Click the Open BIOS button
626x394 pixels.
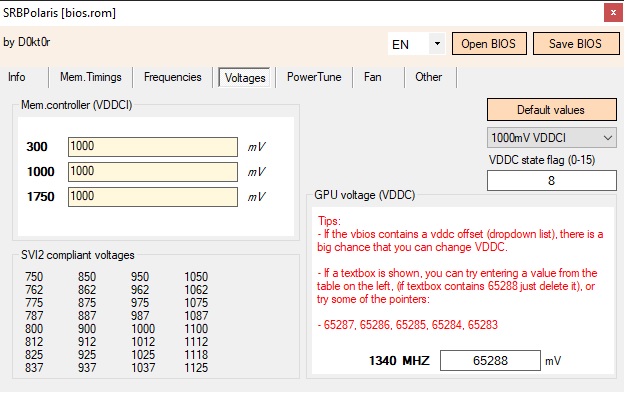point(489,44)
